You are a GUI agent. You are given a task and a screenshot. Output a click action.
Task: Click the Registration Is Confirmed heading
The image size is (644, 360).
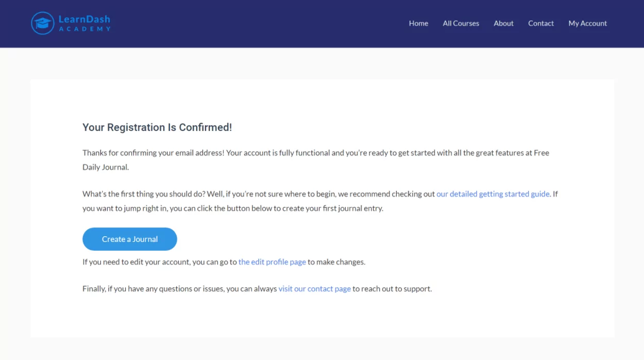pos(157,127)
